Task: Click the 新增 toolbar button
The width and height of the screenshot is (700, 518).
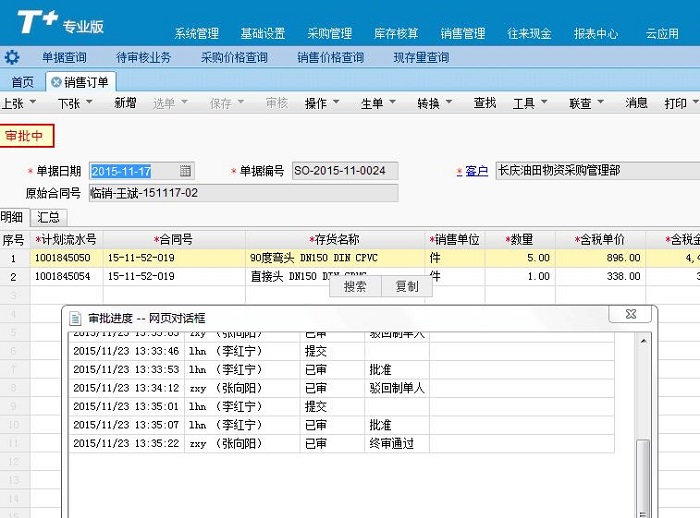Action: pyautogui.click(x=125, y=103)
